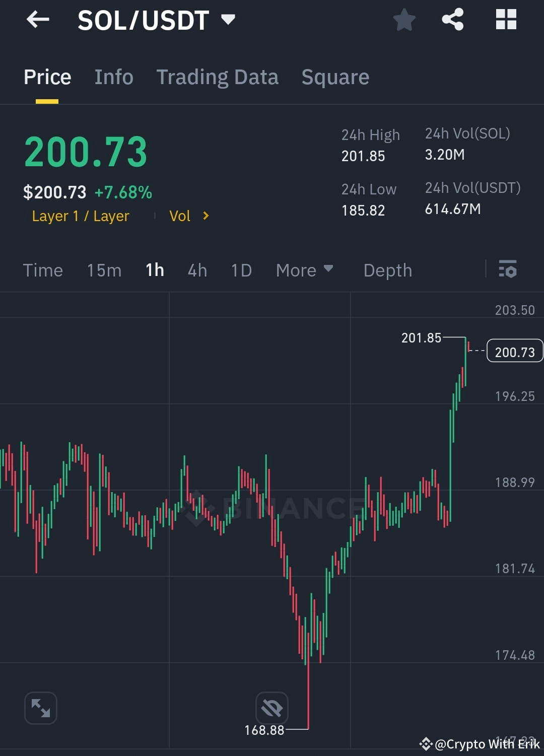The height and width of the screenshot is (756, 544).
Task: Select the Time chart mode
Action: [43, 270]
